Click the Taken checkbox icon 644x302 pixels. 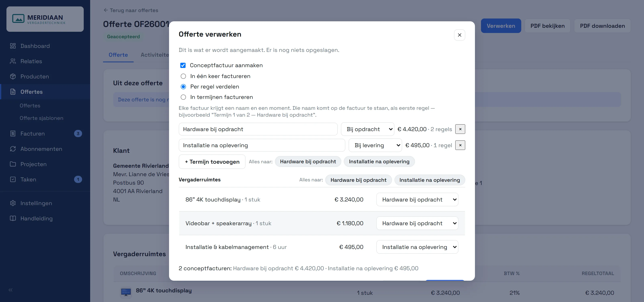[13, 179]
